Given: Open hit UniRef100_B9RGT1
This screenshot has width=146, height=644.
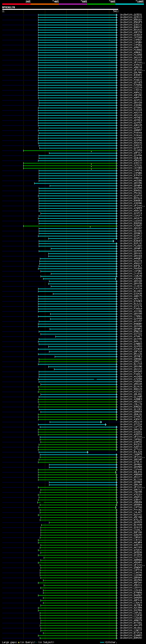Looking at the screenshot, I should click(131, 27).
